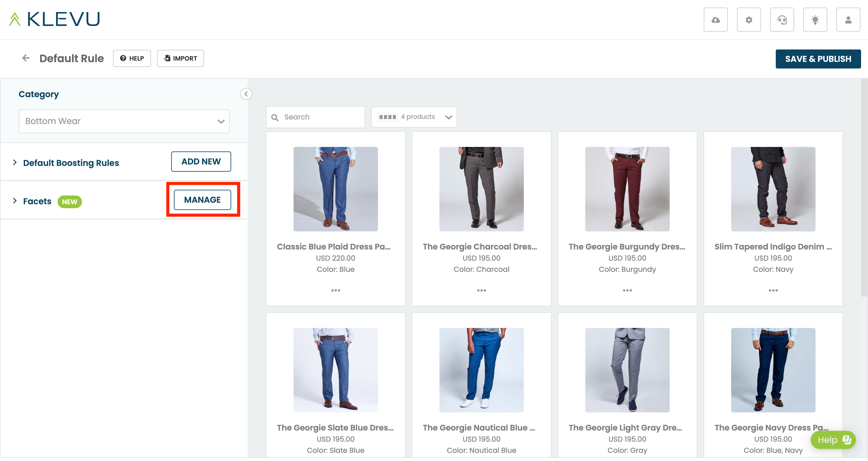Click the 'Color: Charcoal' label

(x=482, y=269)
